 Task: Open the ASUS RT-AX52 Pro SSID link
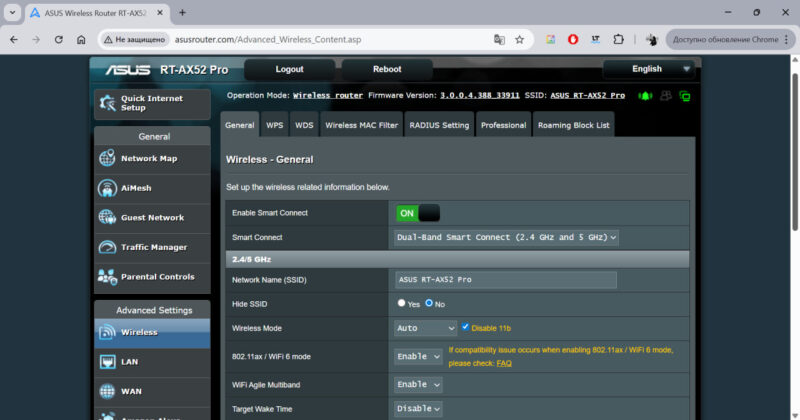[x=587, y=95]
